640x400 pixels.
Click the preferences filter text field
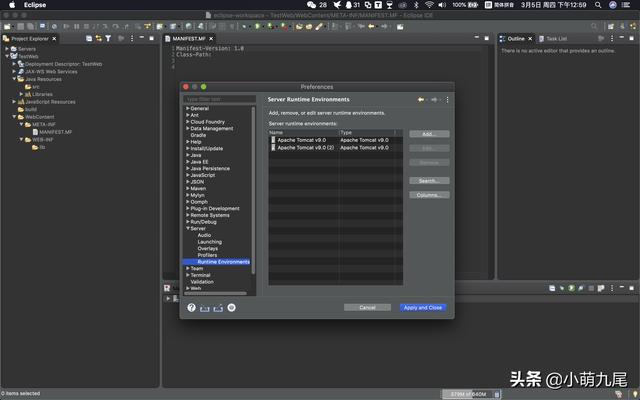click(220, 99)
